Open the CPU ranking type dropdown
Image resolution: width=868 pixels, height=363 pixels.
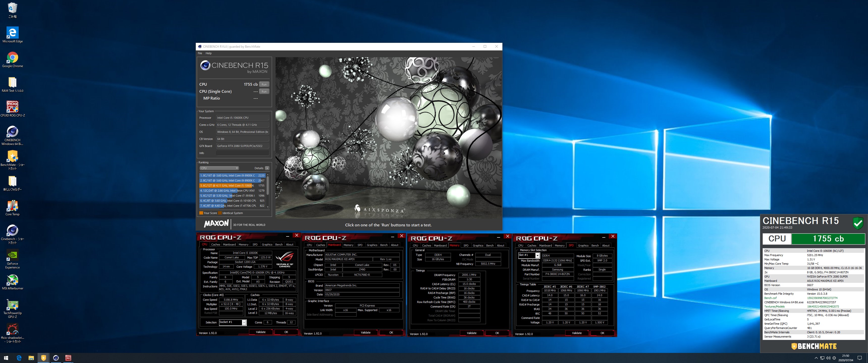219,168
